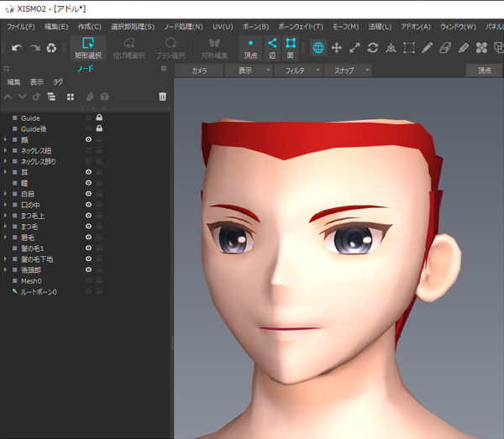Expand the ネックレス紐 node arrow
Image resolution: width=504 pixels, height=439 pixels.
click(x=5, y=150)
